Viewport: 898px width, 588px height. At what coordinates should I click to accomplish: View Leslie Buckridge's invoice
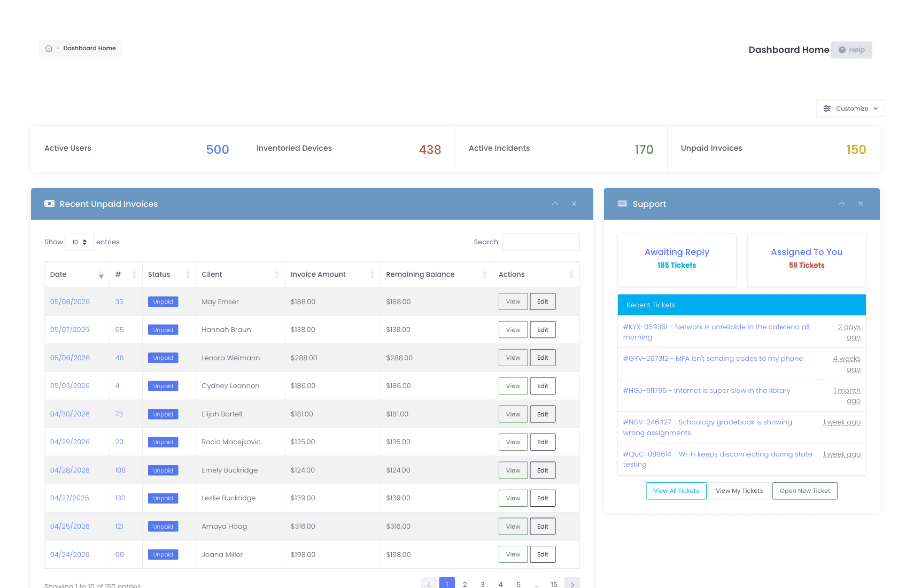(513, 498)
